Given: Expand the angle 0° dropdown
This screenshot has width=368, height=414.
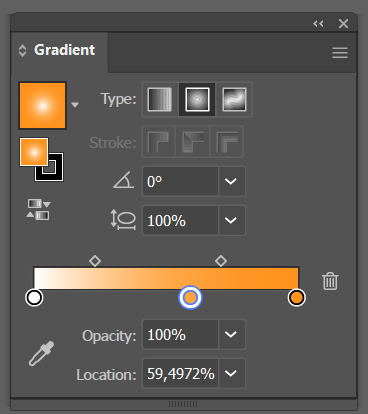Looking at the screenshot, I should pos(231,181).
